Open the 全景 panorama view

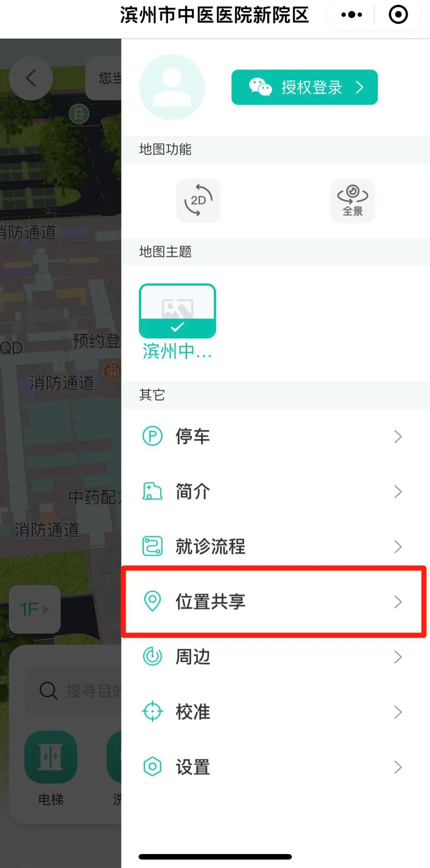(352, 200)
